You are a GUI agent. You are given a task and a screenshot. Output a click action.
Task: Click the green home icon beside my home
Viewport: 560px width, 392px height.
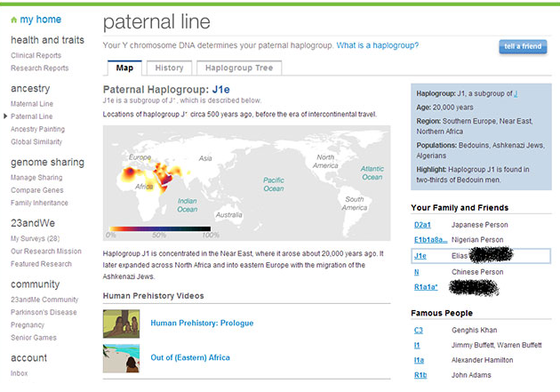coord(14,20)
